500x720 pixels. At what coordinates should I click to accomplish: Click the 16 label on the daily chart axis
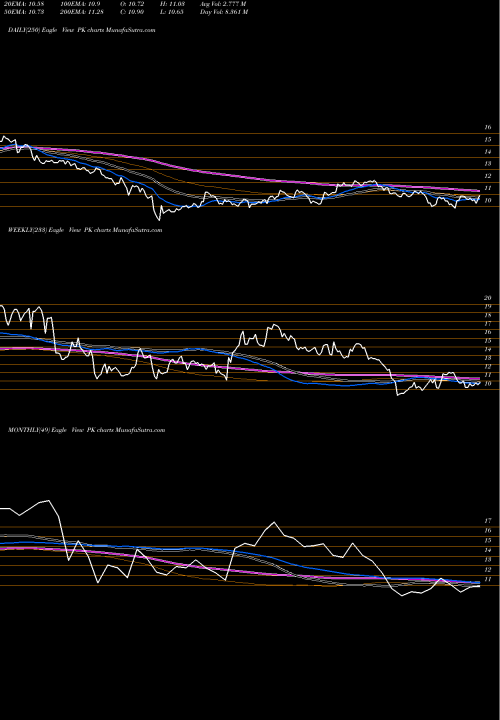[488, 127]
